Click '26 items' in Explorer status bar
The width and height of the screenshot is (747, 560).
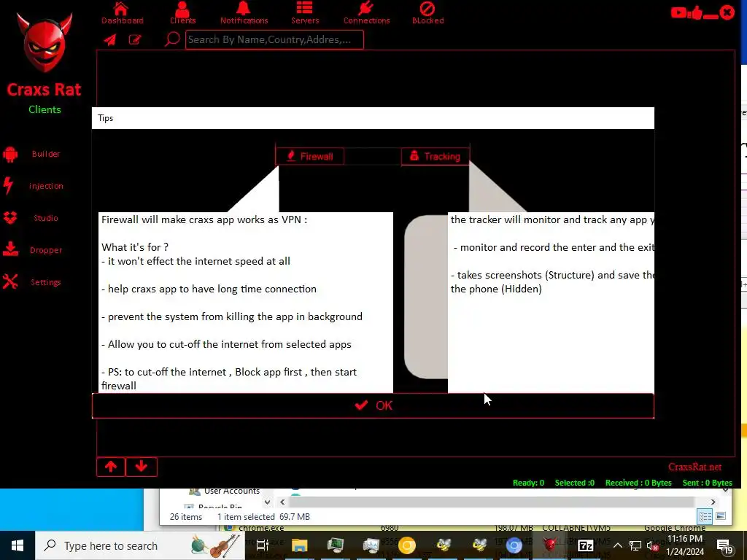tap(186, 517)
